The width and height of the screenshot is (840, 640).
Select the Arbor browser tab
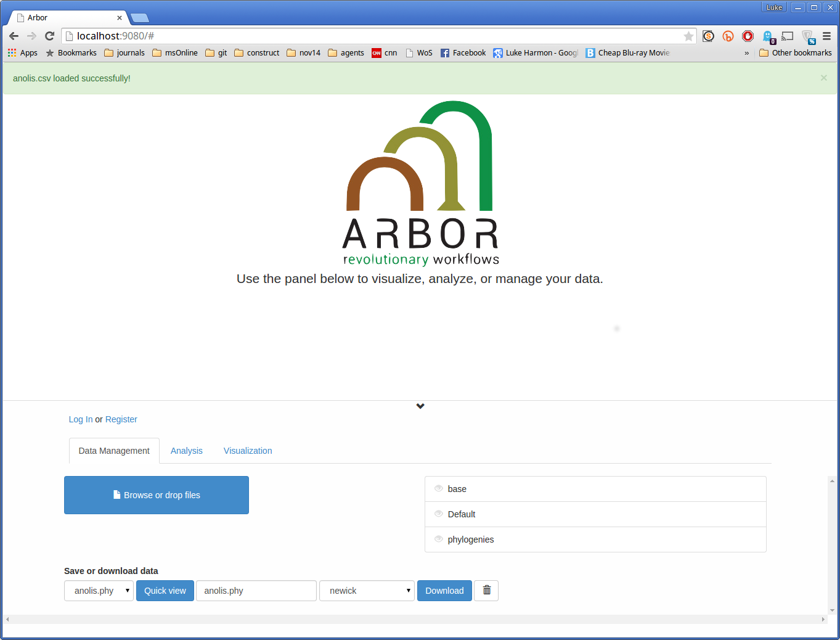coord(68,18)
